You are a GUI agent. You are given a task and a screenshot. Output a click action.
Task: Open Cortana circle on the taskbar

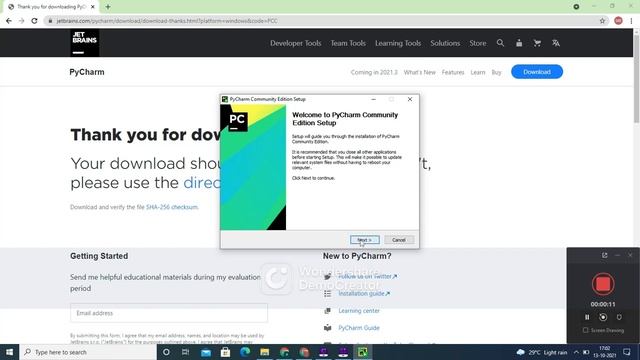[x=166, y=352]
